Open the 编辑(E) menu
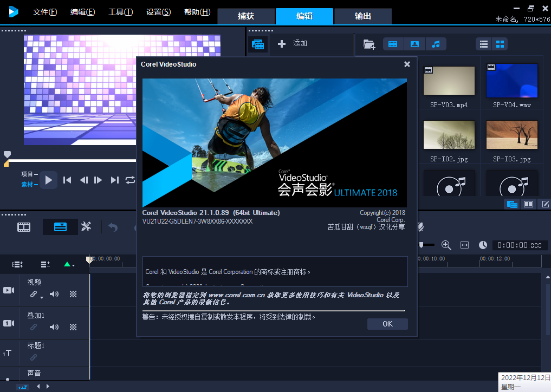This screenshot has width=551, height=392. pos(82,12)
